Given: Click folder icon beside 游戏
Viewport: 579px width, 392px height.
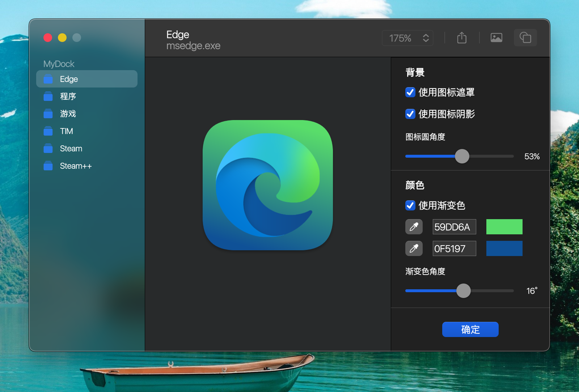Looking at the screenshot, I should click(48, 114).
